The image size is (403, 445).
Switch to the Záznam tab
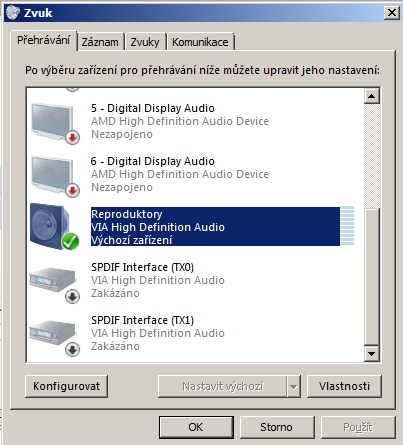[x=100, y=42]
